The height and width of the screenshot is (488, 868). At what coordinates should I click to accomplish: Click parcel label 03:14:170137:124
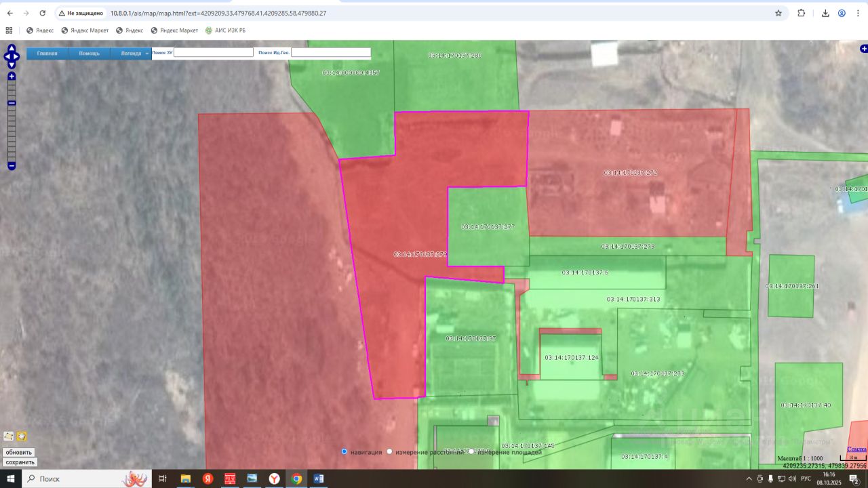572,357
